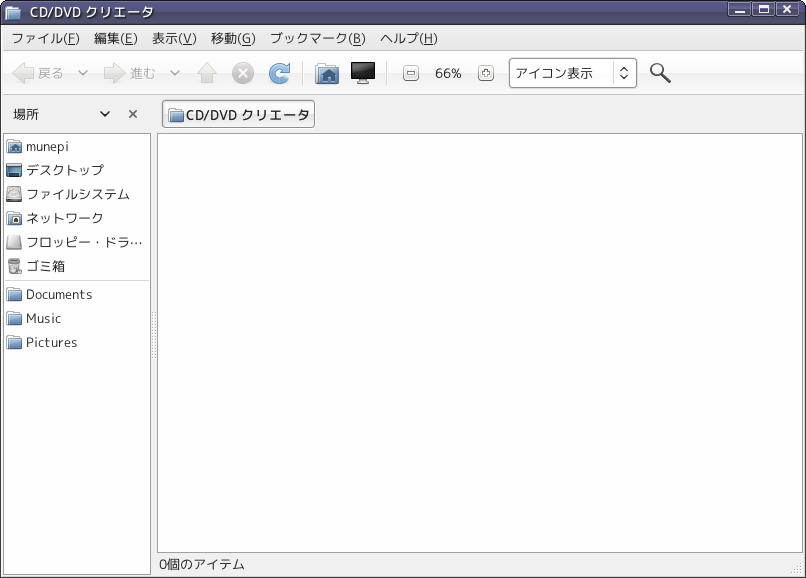Viewport: 806px width, 578px height.
Task: Go to the parent folder with the up arrow
Action: tap(207, 74)
